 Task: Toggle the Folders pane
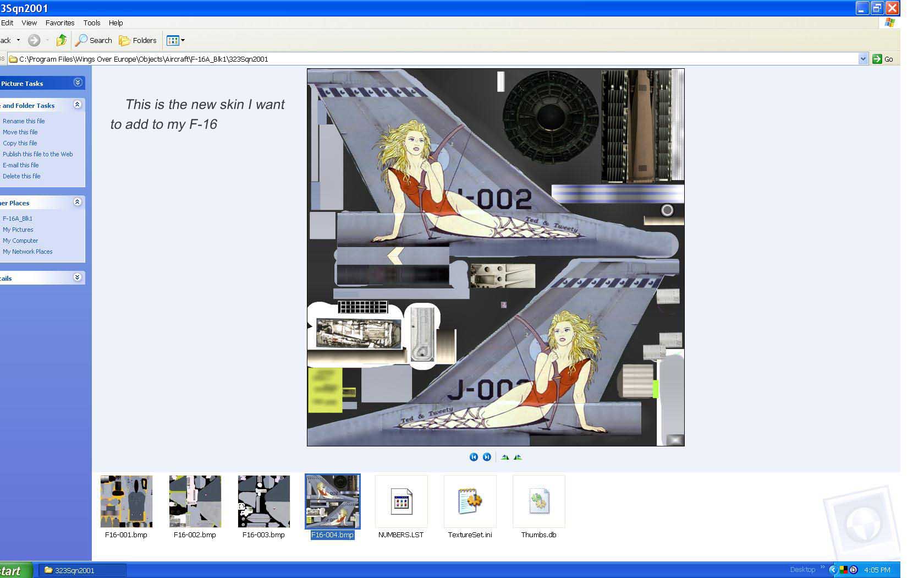click(137, 40)
